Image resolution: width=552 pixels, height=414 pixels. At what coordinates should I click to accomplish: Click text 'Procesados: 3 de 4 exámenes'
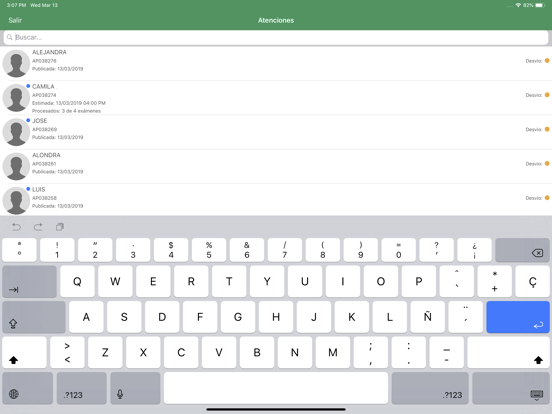coord(67,111)
